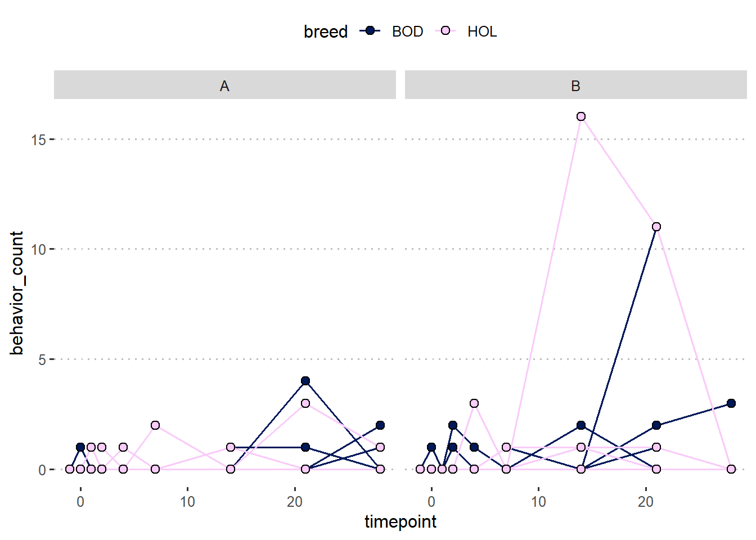756x540 pixels.
Task: Click the highest HOL point in panel B
Action: pyautogui.click(x=581, y=116)
